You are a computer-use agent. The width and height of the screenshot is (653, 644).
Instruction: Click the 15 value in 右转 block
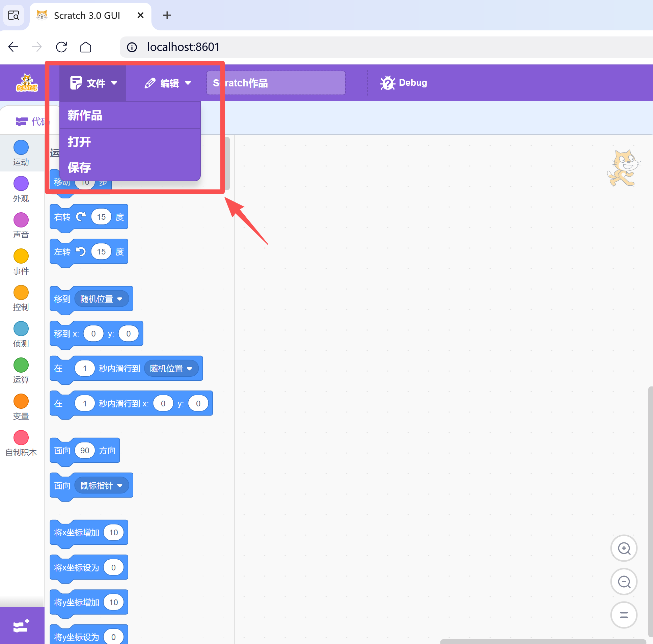pos(101,217)
